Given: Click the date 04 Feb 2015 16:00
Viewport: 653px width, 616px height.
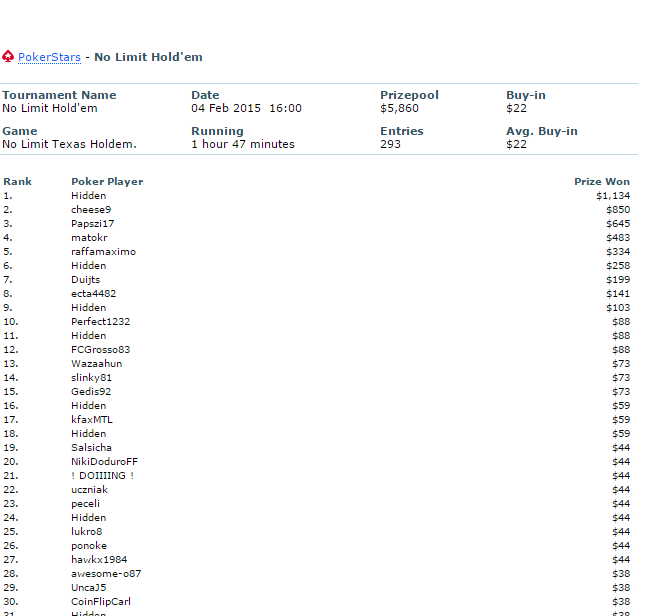Looking at the screenshot, I should [x=246, y=108].
